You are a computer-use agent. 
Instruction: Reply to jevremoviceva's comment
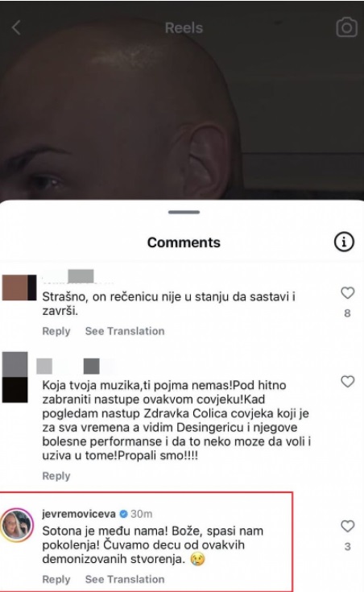click(56, 579)
